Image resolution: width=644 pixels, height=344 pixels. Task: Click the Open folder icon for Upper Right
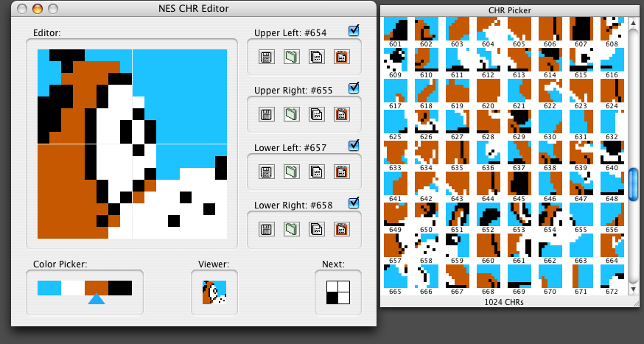292,114
